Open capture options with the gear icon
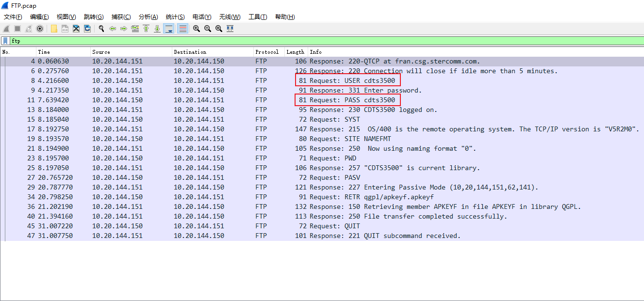 click(40, 29)
